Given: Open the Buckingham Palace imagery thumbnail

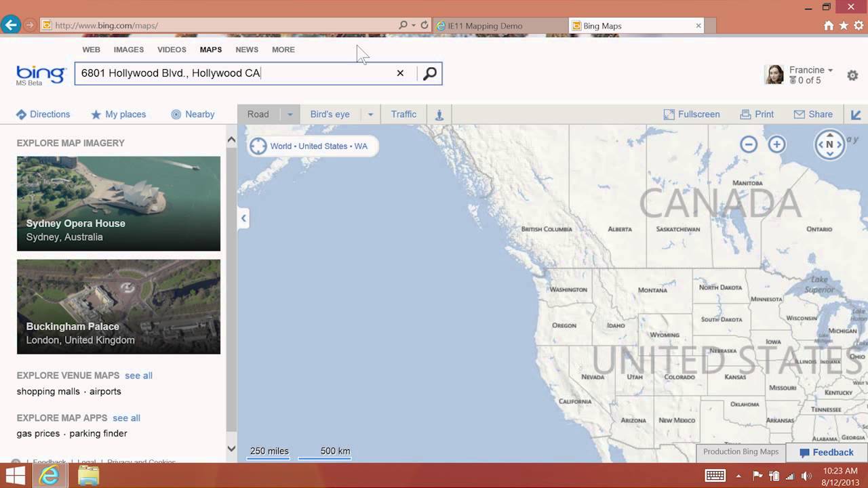Looking at the screenshot, I should pyautogui.click(x=119, y=306).
